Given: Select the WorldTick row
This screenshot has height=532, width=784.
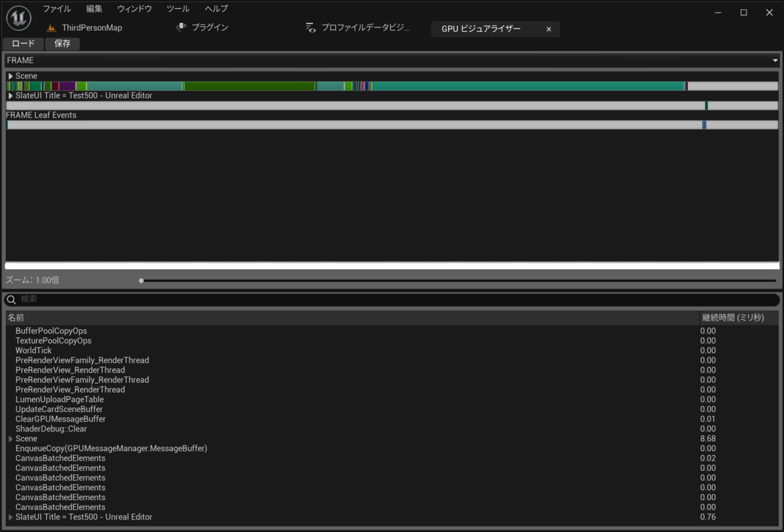Looking at the screenshot, I should (392, 351).
